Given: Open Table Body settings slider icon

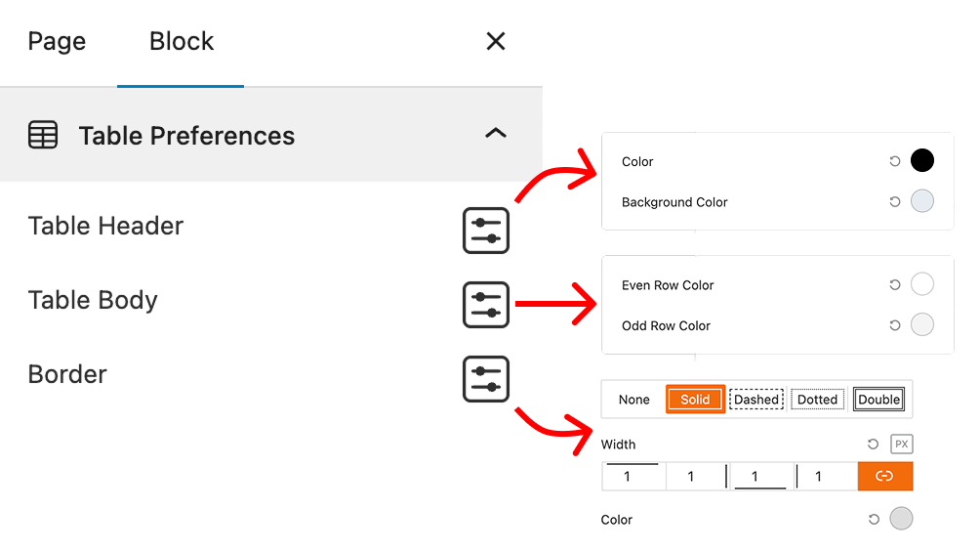Looking at the screenshot, I should [x=485, y=305].
